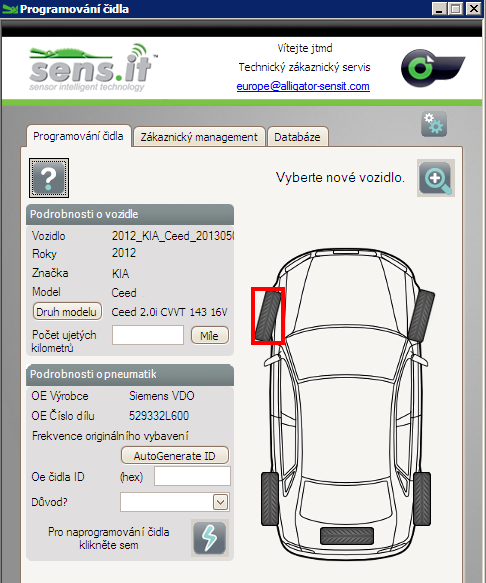This screenshot has width=486, height=583.
Task: Maximize the Programování čidla window
Action: (x=456, y=9)
